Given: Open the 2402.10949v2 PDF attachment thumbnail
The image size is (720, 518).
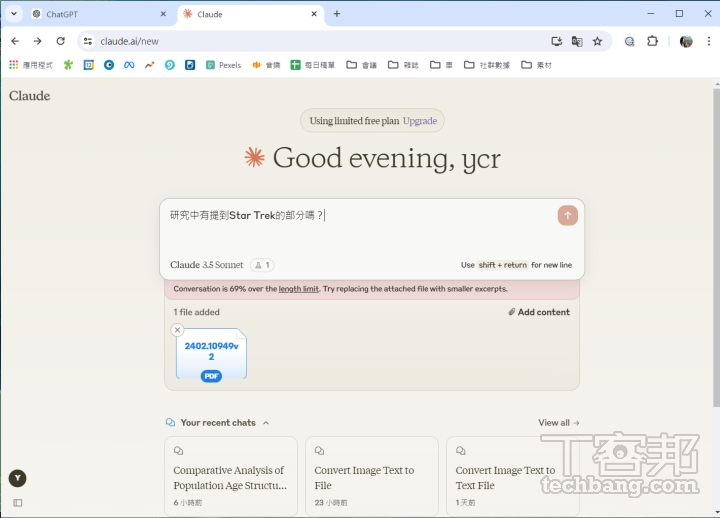Looking at the screenshot, I should click(211, 354).
